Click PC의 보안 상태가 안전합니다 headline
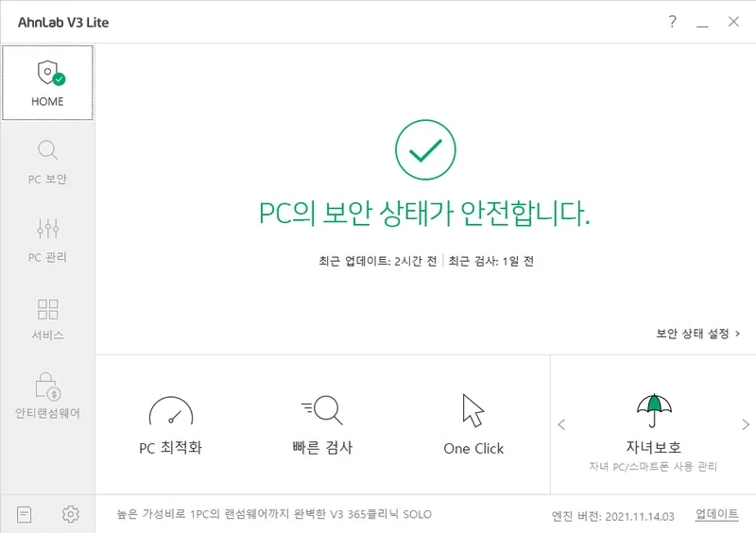 pyautogui.click(x=424, y=213)
